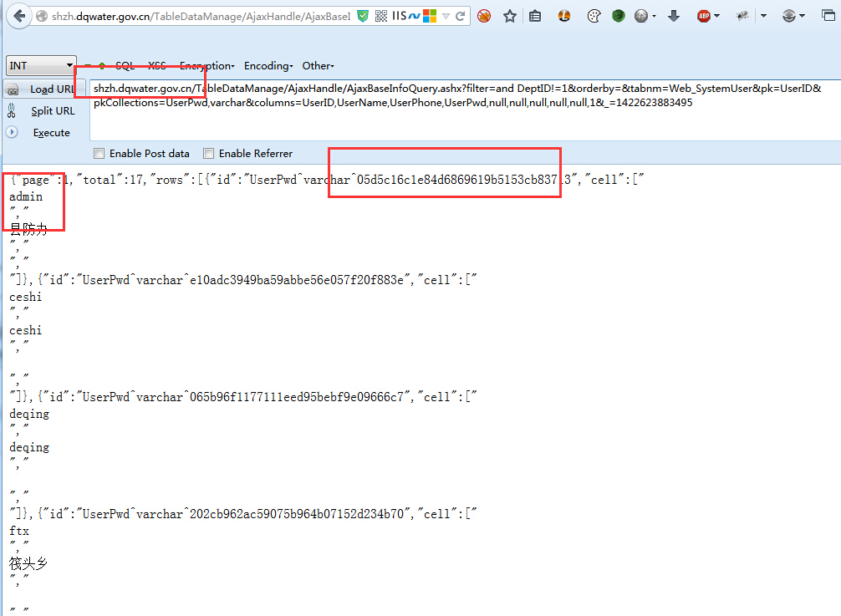Reload the page with the refresh icon

pos(460,16)
